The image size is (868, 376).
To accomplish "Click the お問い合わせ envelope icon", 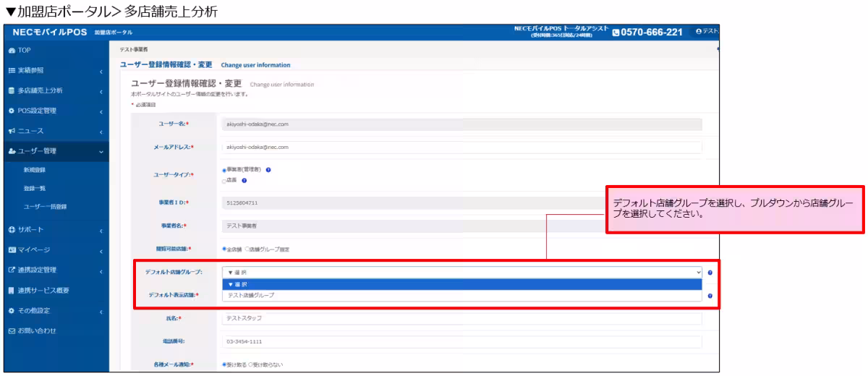I will [12, 331].
